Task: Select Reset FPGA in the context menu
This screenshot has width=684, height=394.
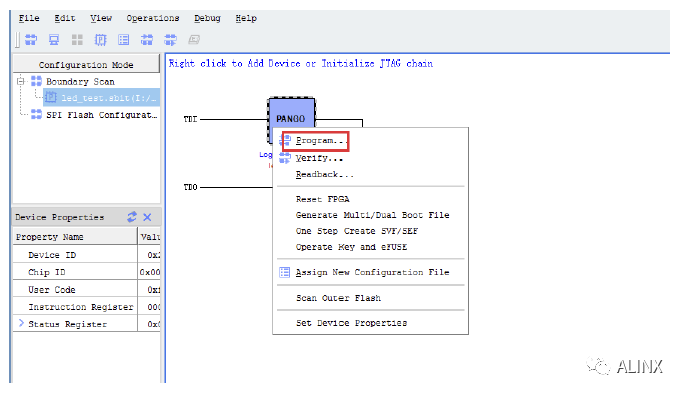Action: (370, 199)
